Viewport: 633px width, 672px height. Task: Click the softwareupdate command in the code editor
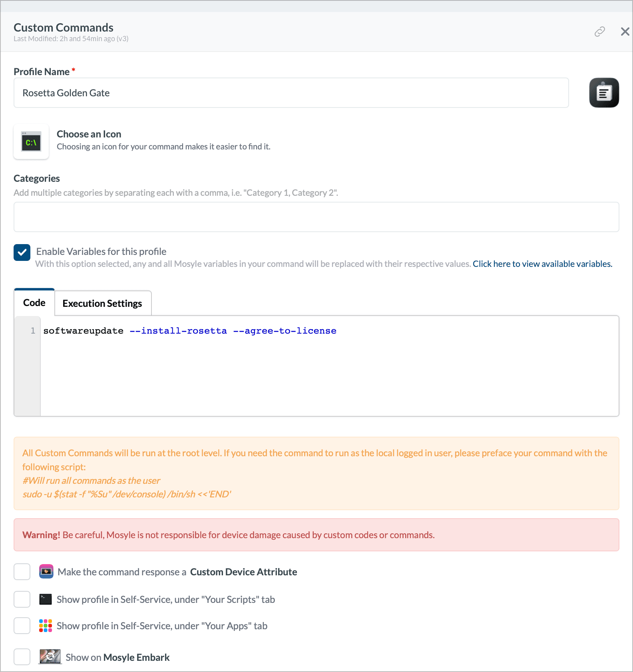(84, 331)
